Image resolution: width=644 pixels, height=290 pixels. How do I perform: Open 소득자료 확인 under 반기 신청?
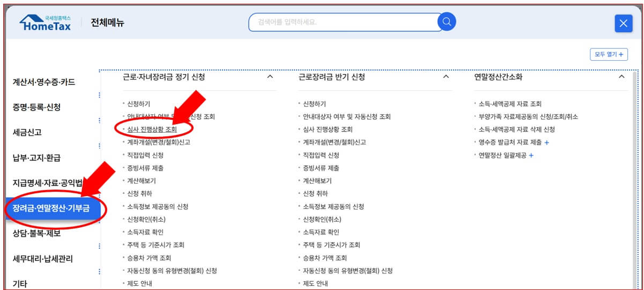pyautogui.click(x=321, y=232)
